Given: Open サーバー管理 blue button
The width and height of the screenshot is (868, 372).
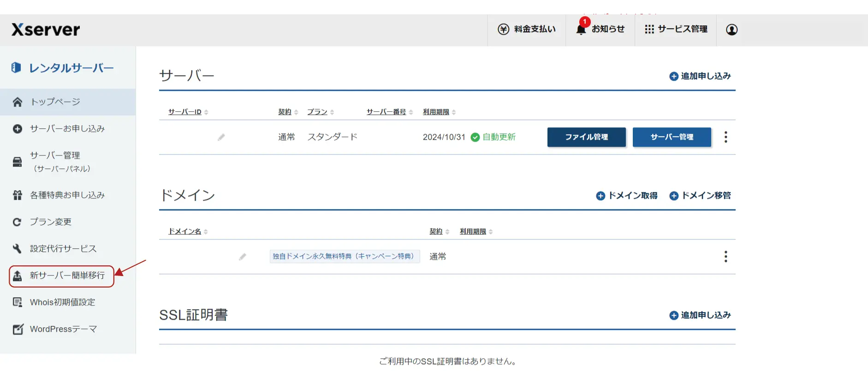Looking at the screenshot, I should pyautogui.click(x=672, y=137).
